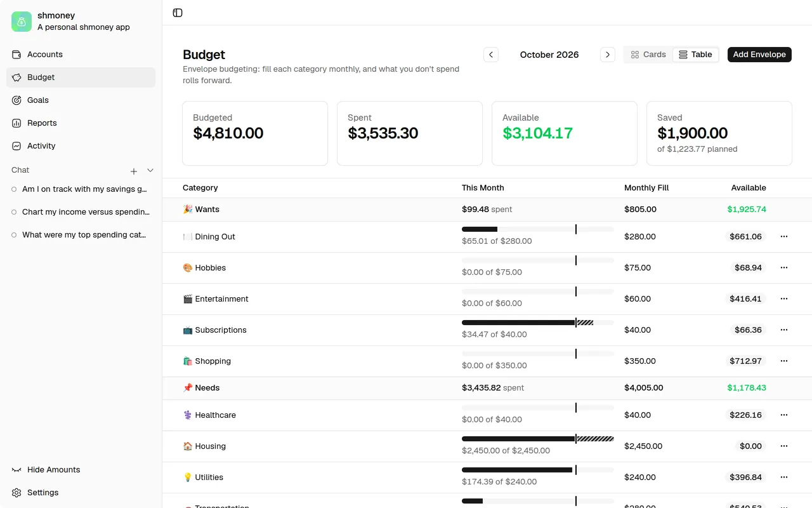812x508 pixels.
Task: Open more options for Entertainment
Action: click(784, 299)
